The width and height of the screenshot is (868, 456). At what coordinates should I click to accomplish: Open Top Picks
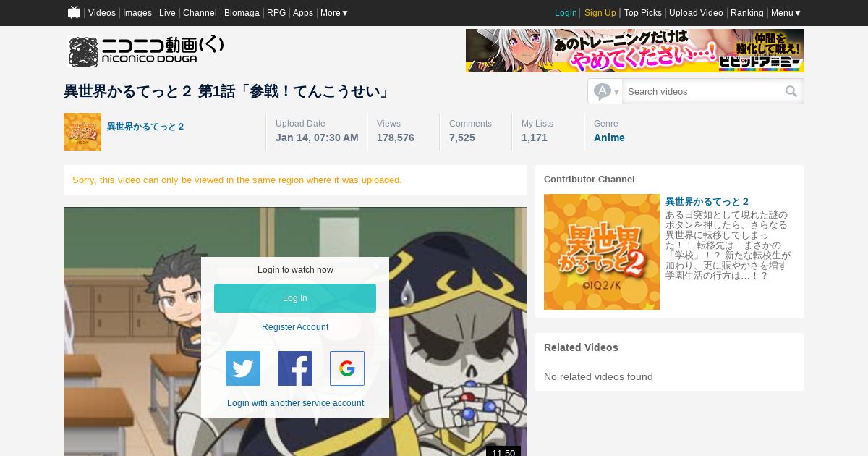point(643,13)
